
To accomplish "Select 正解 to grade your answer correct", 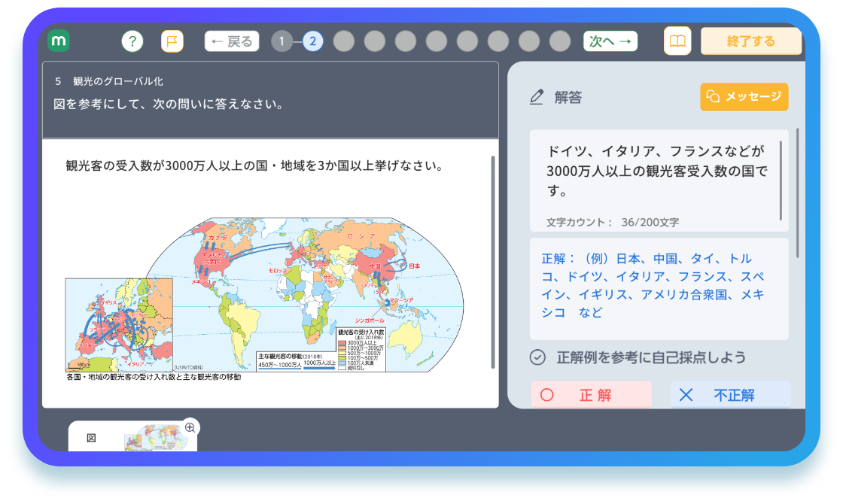I will tap(591, 394).
